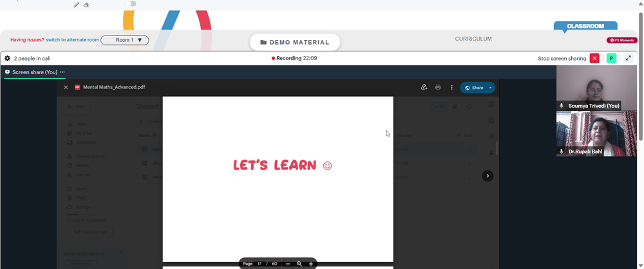Click the Download button in Drive banner
644x269 pixels.
(x=80, y=263)
